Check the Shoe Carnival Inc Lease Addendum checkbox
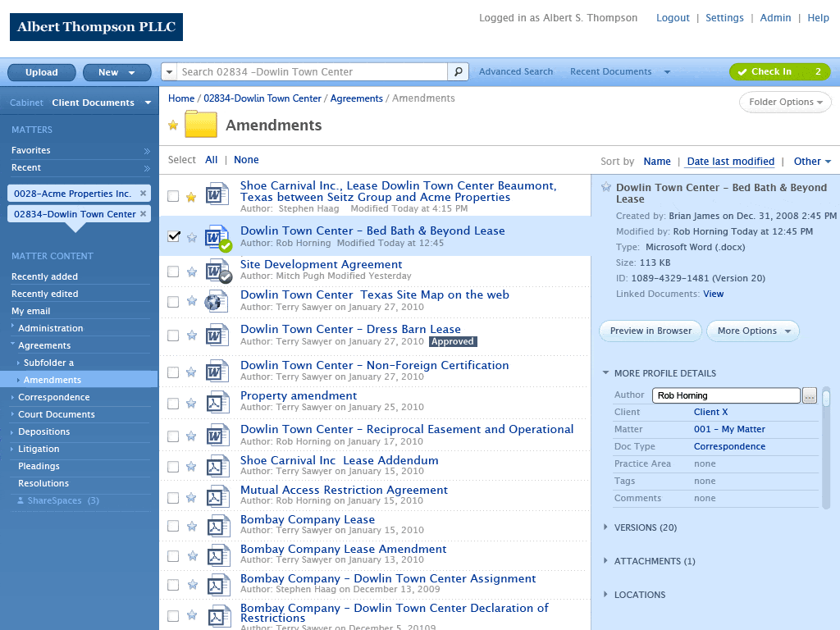This screenshot has height=630, width=840. (x=173, y=465)
